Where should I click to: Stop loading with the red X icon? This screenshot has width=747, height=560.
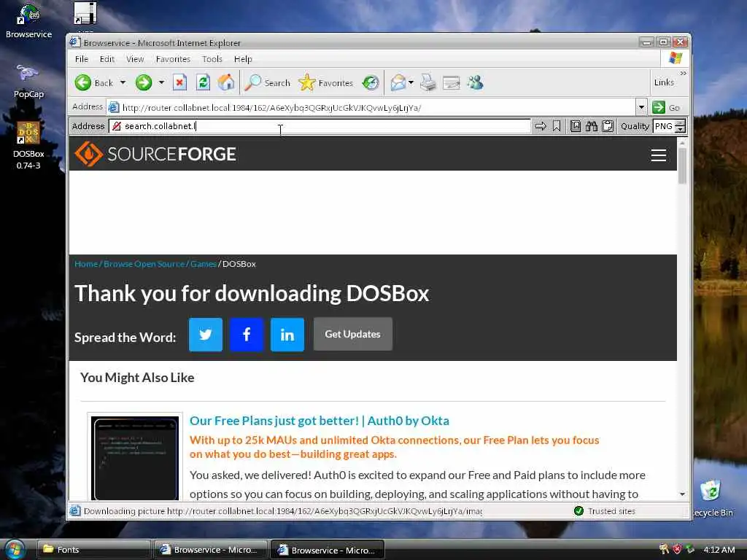point(179,83)
